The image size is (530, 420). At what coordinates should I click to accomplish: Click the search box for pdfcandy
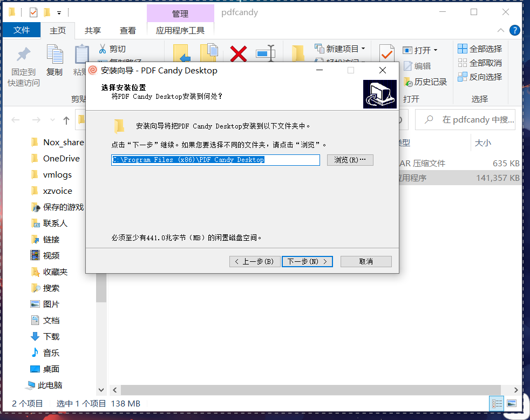pyautogui.click(x=465, y=120)
